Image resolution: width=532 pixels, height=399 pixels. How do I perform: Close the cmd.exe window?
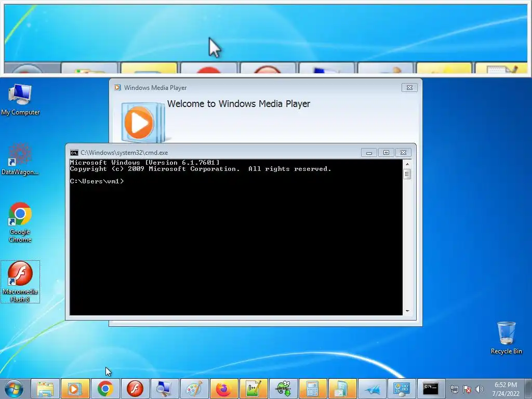pos(403,153)
